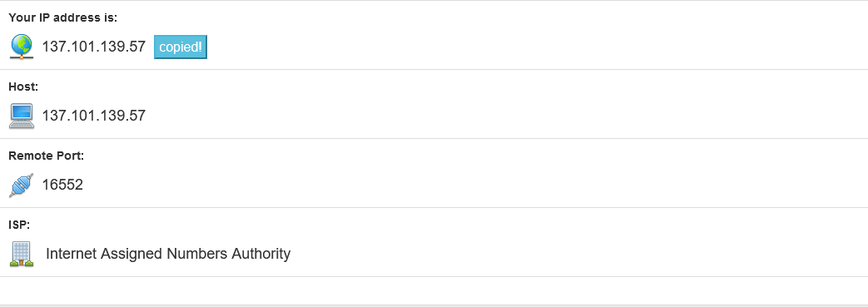868x307 pixels.
Task: Click the blue "copied!" button
Action: point(181,47)
